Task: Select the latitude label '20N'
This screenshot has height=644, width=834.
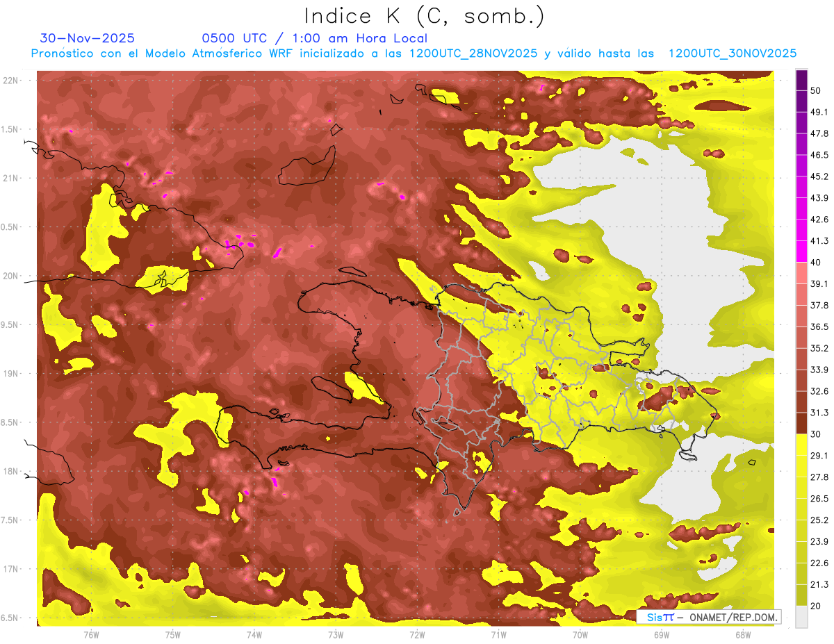Action: click(x=12, y=276)
